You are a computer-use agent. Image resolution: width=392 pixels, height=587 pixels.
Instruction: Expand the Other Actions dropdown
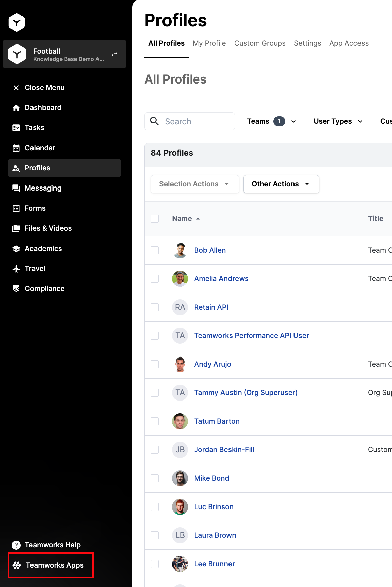tap(281, 184)
